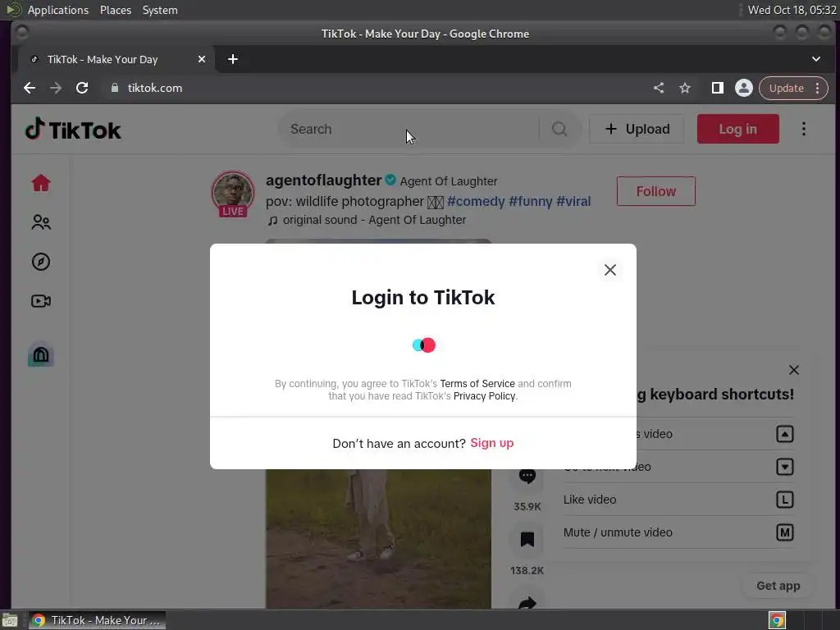Click the Get app button
Image resolution: width=840 pixels, height=630 pixels.
tap(778, 586)
